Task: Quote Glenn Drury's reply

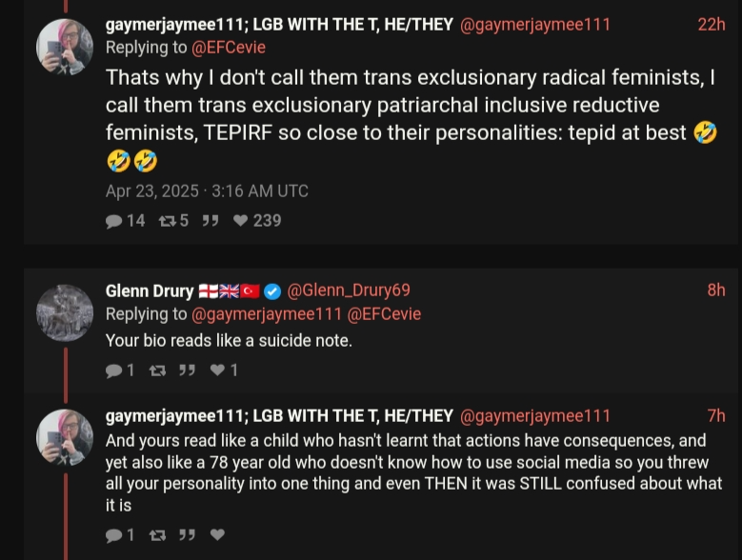Action: pos(187,370)
